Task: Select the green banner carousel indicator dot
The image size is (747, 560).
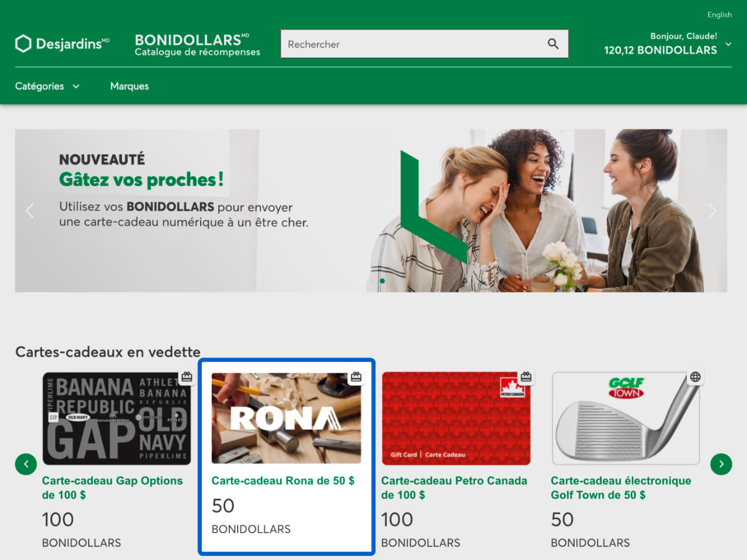Action: pyautogui.click(x=382, y=281)
